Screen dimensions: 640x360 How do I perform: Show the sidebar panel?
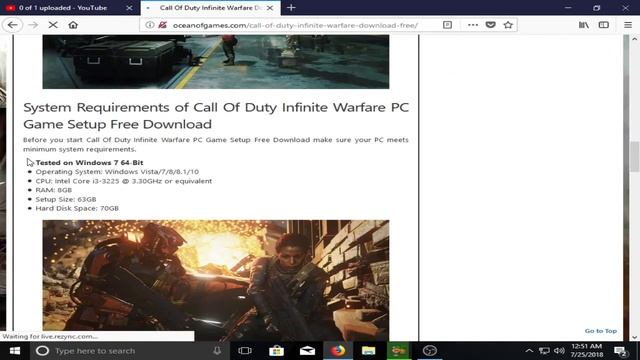pyautogui.click(x=604, y=25)
